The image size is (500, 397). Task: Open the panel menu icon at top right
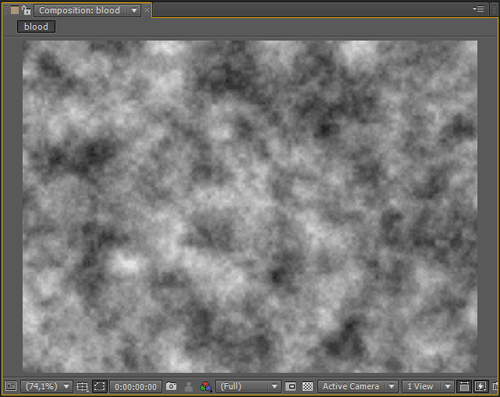tap(478, 9)
